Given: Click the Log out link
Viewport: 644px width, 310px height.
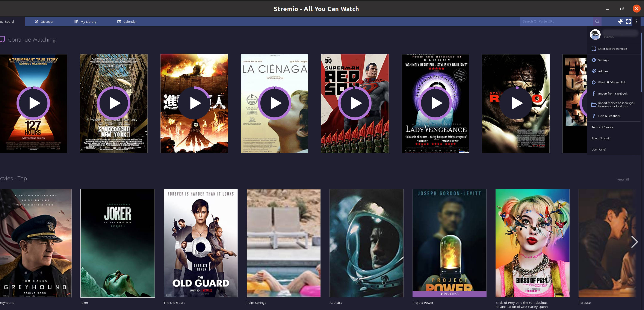Looking at the screenshot, I should pos(609,37).
